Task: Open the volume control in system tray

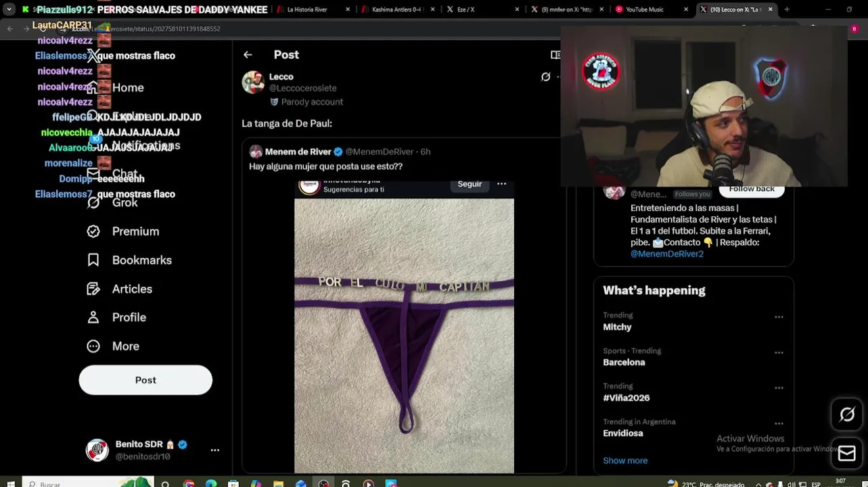Action: coord(792,484)
